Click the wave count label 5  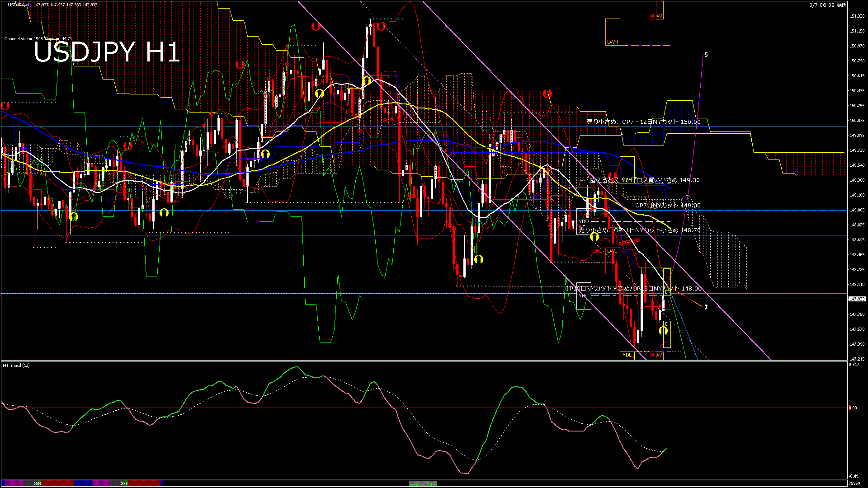[x=706, y=55]
